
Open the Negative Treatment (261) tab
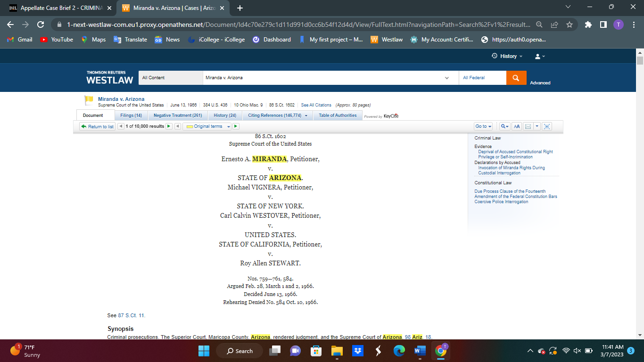pyautogui.click(x=178, y=115)
